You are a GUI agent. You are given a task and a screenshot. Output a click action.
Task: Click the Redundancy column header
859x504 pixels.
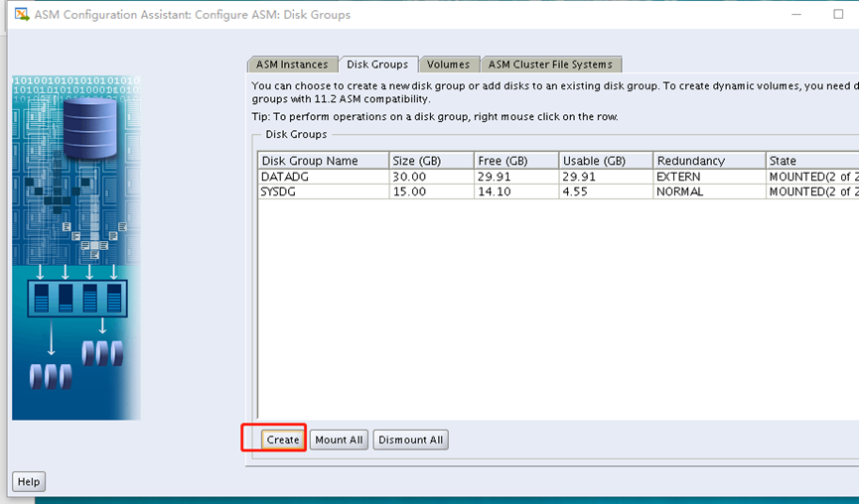click(709, 161)
